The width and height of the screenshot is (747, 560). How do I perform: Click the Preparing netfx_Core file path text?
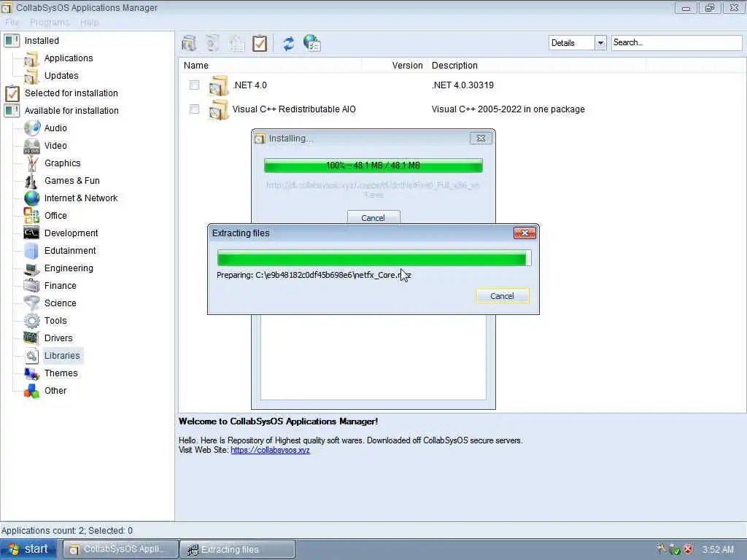pyautogui.click(x=314, y=275)
